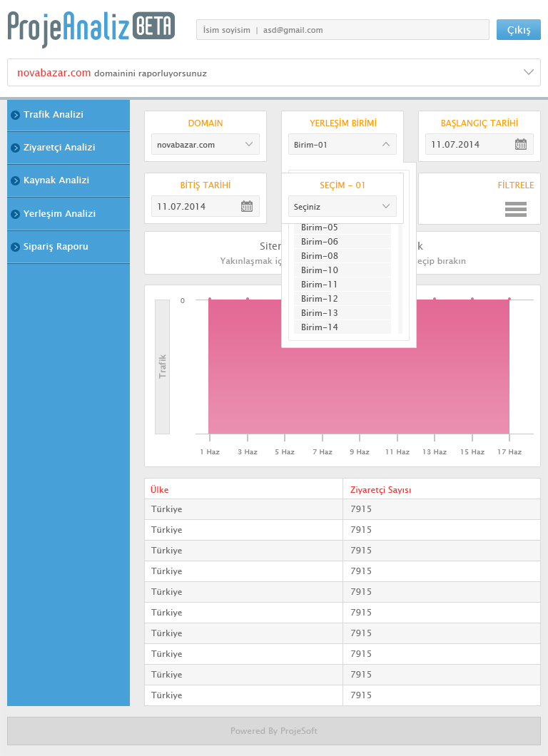Click the arrow icon beside Trafik Analizi
This screenshot has width=548, height=756.
click(x=15, y=115)
